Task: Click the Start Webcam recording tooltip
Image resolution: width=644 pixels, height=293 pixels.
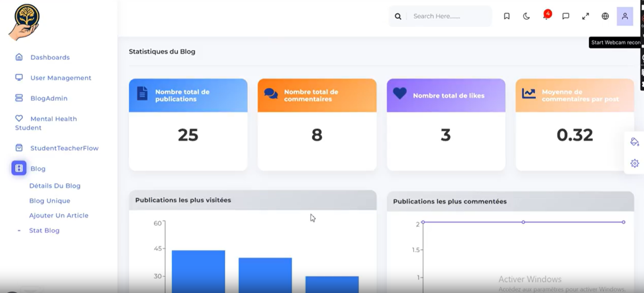Action: pyautogui.click(x=615, y=42)
